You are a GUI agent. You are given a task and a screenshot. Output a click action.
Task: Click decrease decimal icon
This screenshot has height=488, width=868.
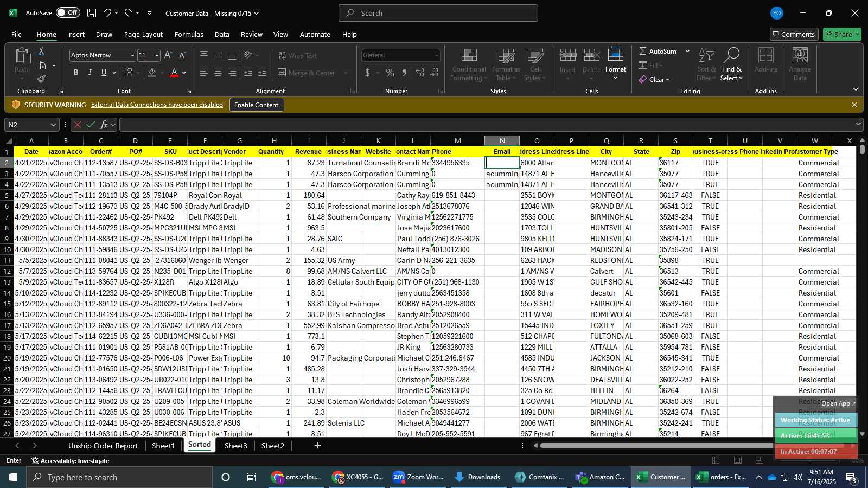point(435,73)
